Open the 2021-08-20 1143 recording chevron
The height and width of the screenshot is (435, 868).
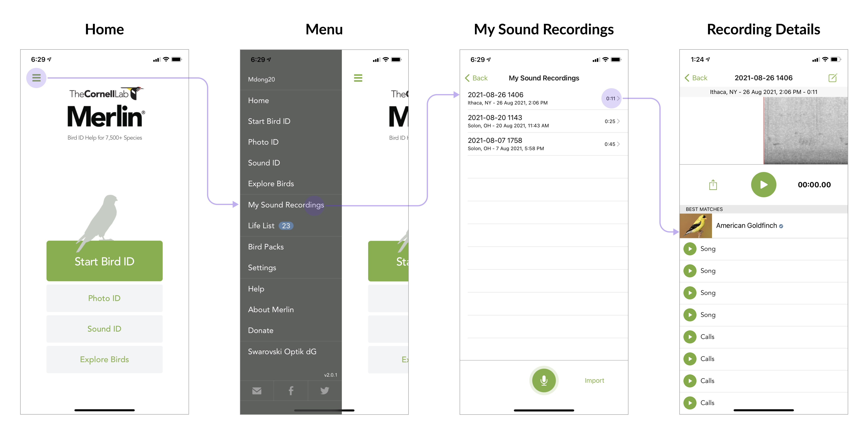618,121
